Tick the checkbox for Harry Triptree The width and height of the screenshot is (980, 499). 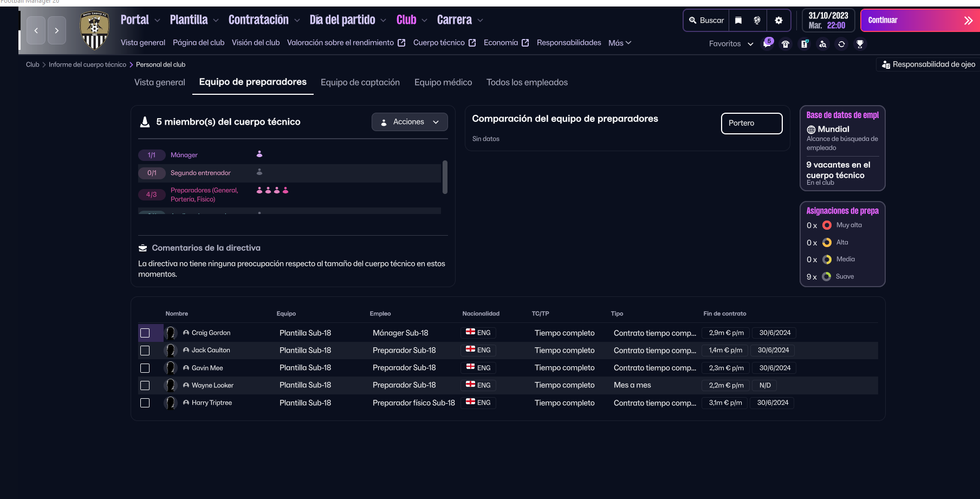pos(145,403)
